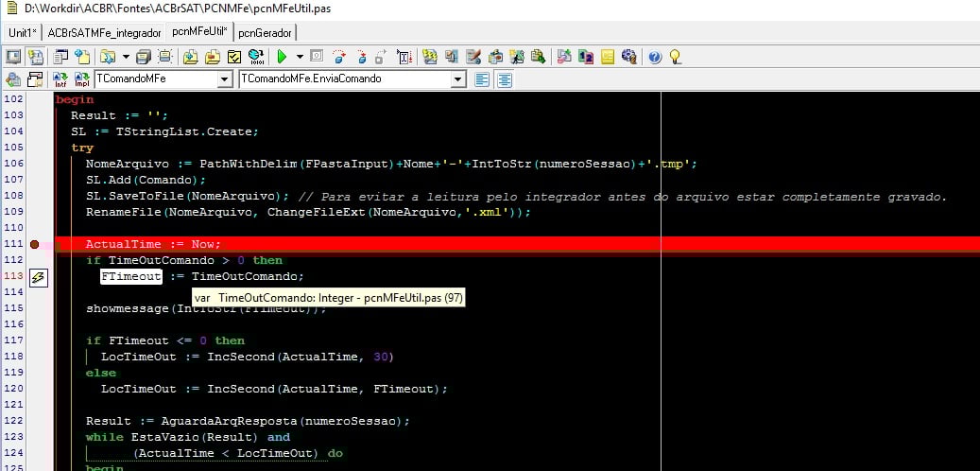Screen dimensions: 980x471
Task: Click the pink link with plus icon
Action: coord(564,57)
